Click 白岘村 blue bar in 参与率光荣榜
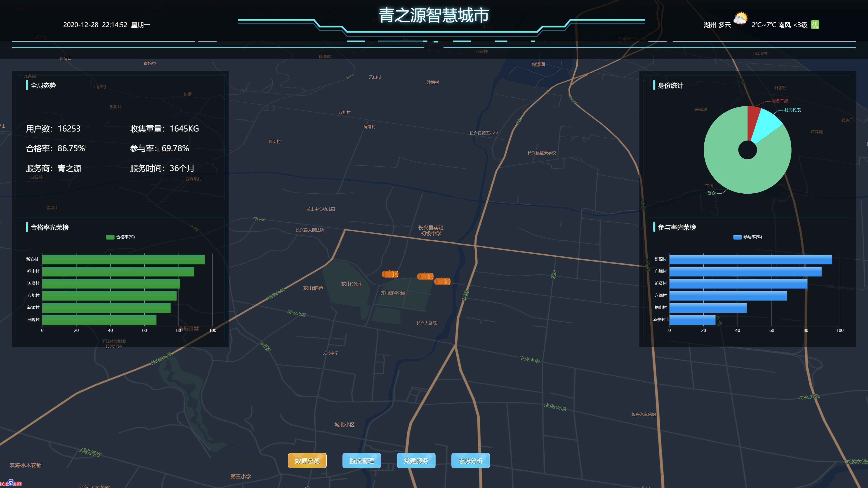868x488 pixels. pyautogui.click(x=745, y=271)
